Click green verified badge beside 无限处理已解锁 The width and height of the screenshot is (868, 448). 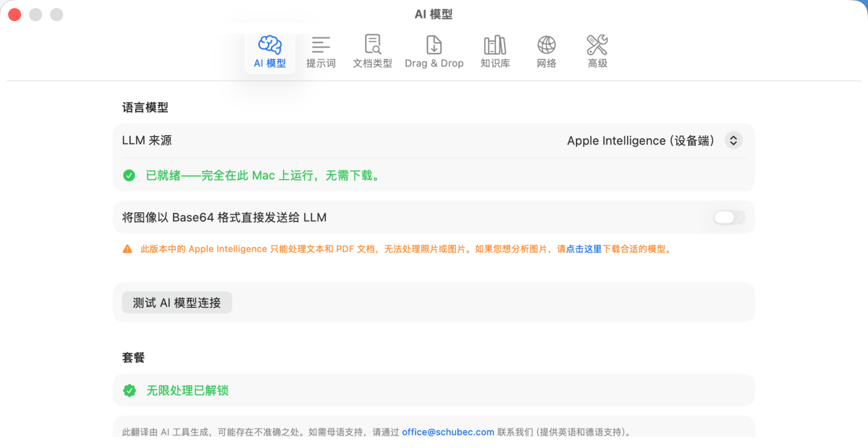click(x=129, y=390)
